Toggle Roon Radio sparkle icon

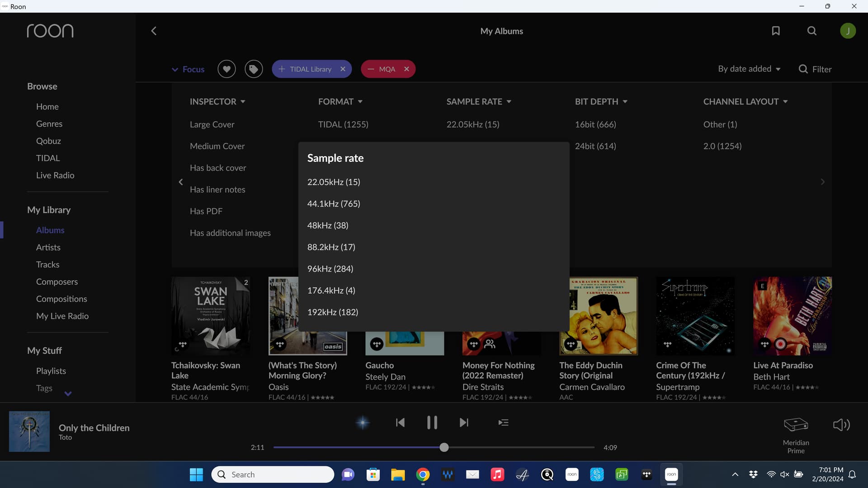click(363, 422)
